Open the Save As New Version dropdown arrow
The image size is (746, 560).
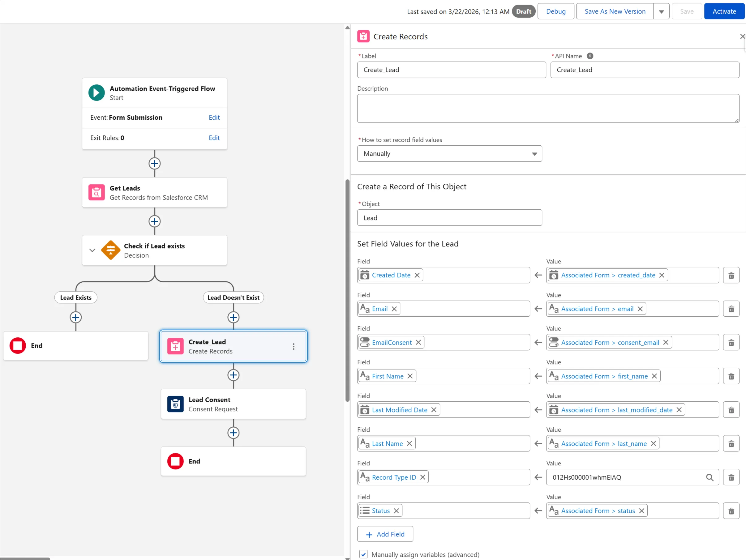click(x=661, y=11)
